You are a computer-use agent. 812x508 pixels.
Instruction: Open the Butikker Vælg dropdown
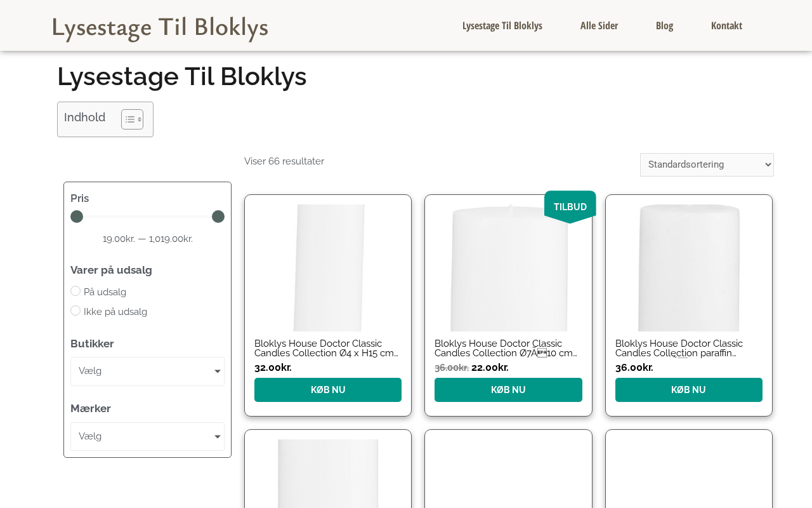[147, 371]
